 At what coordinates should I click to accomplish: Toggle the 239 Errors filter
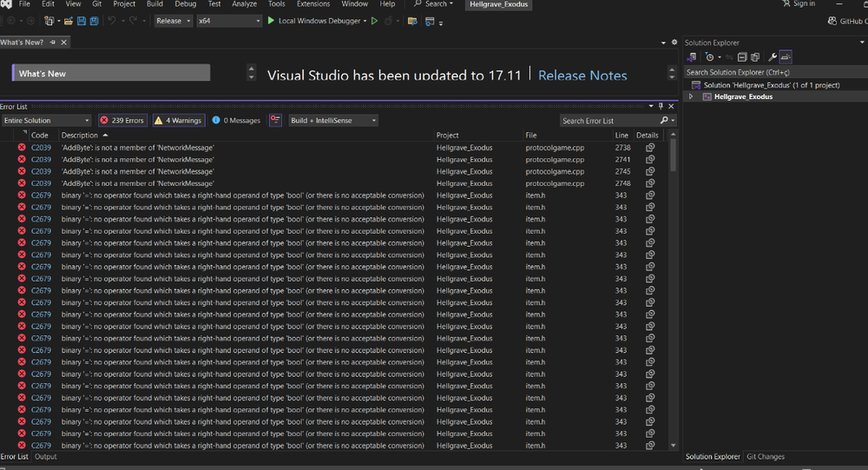tap(122, 121)
